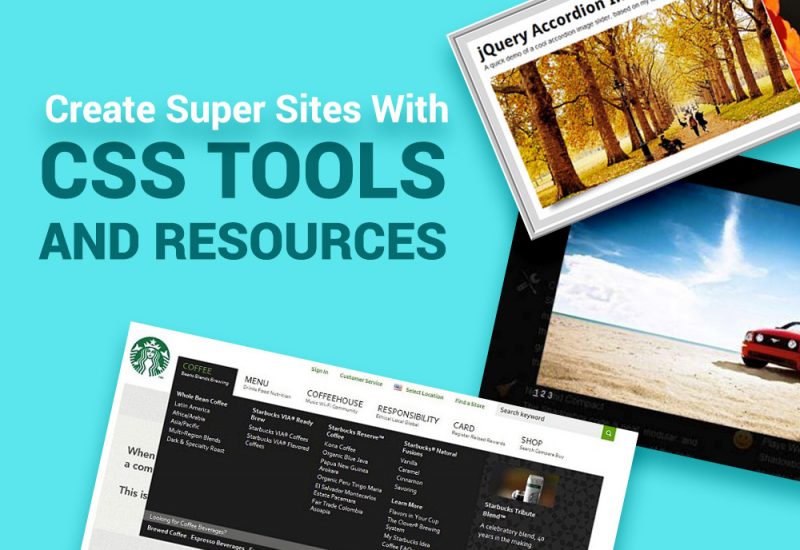Select Cinnamon under Natural Fusions
The width and height of the screenshot is (800, 550).
click(410, 481)
